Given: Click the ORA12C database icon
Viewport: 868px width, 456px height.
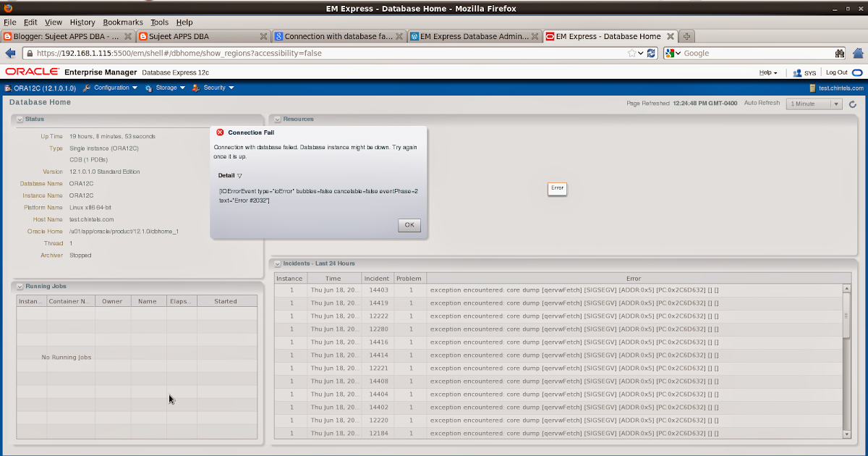Looking at the screenshot, I should coord(8,88).
